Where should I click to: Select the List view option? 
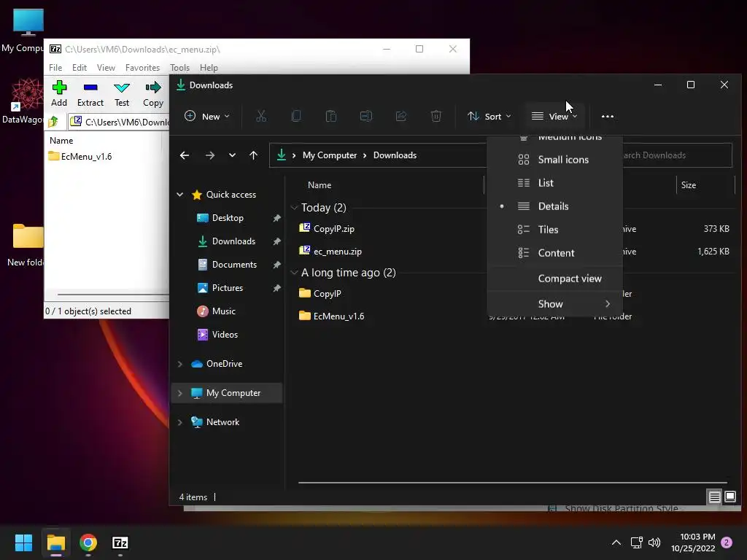pyautogui.click(x=554, y=183)
